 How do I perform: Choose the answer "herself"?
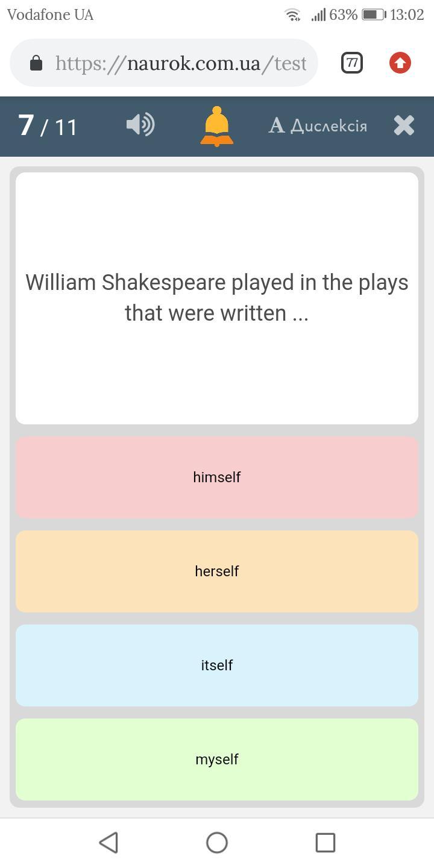217,571
